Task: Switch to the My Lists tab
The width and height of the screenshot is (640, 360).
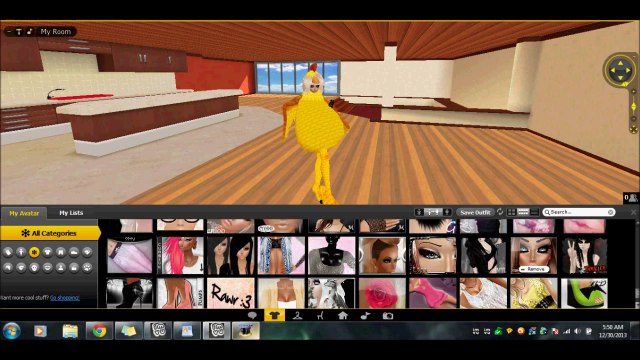Action: [x=71, y=213]
